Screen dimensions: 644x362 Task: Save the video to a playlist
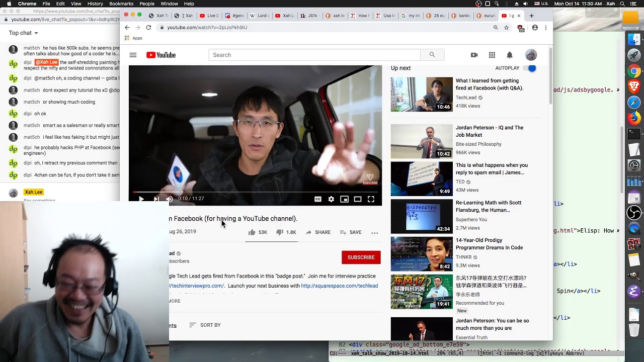point(350,232)
